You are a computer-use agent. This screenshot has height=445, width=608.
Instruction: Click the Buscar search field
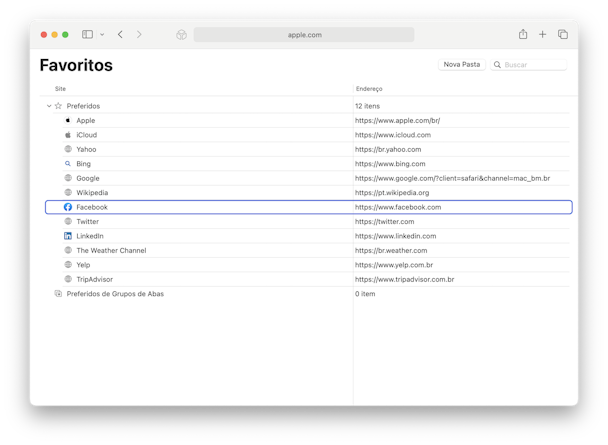pyautogui.click(x=529, y=65)
